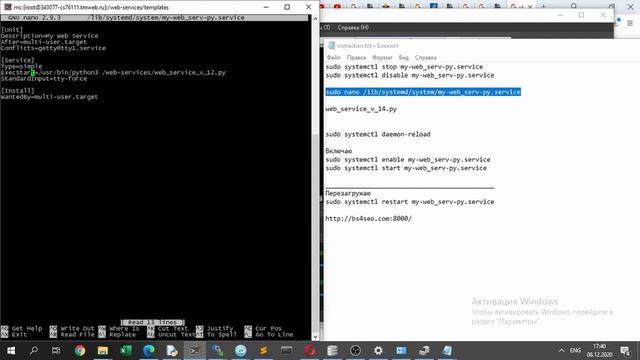Open OBS Studio from the taskbar
This screenshot has width=640, height=360.
click(x=356, y=350)
